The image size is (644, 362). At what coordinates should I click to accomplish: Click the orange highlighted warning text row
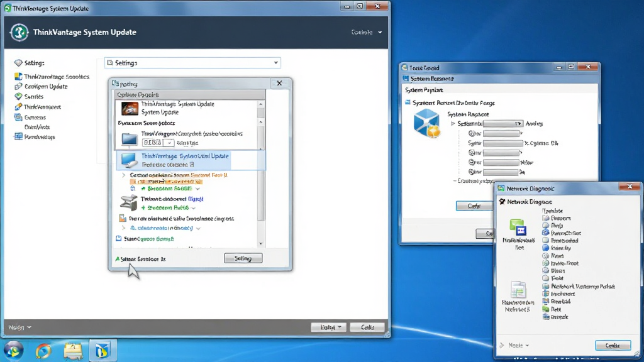(166, 182)
